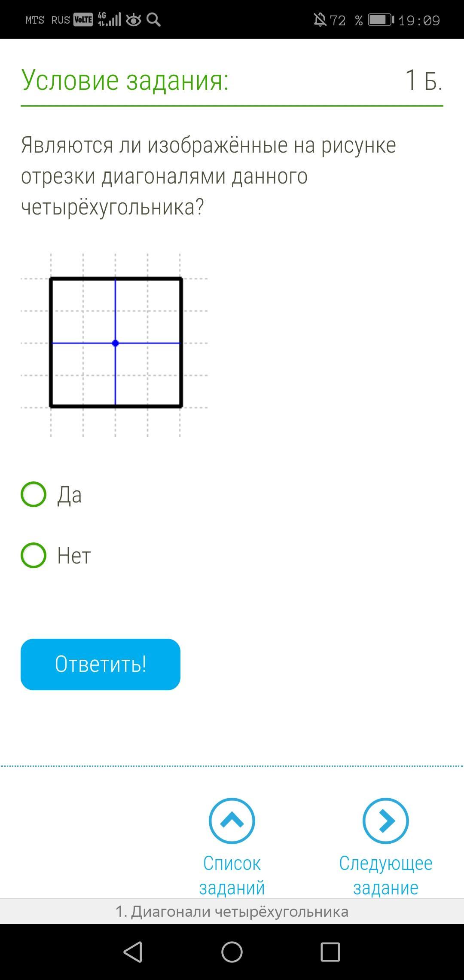Click the '1. Диагонали четырёхугольника' title bar

232,912
